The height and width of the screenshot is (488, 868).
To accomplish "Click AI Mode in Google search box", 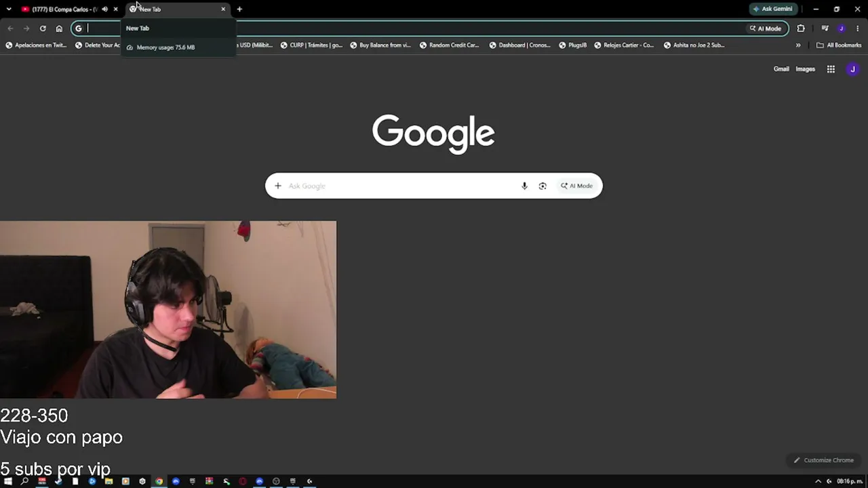I will [x=576, y=186].
